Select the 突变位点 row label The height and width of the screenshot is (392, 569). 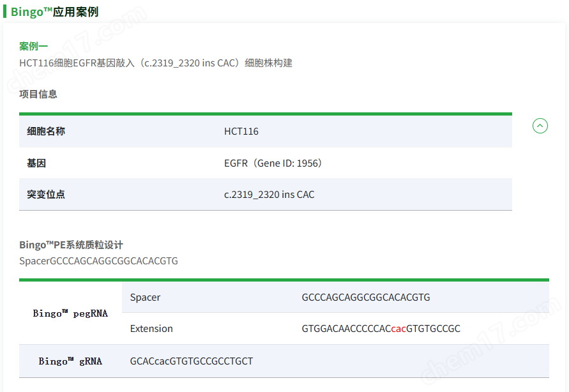click(46, 194)
